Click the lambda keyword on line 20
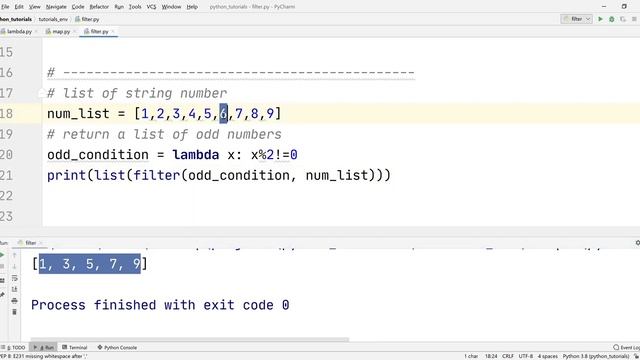This screenshot has height=360, width=640. (x=196, y=155)
